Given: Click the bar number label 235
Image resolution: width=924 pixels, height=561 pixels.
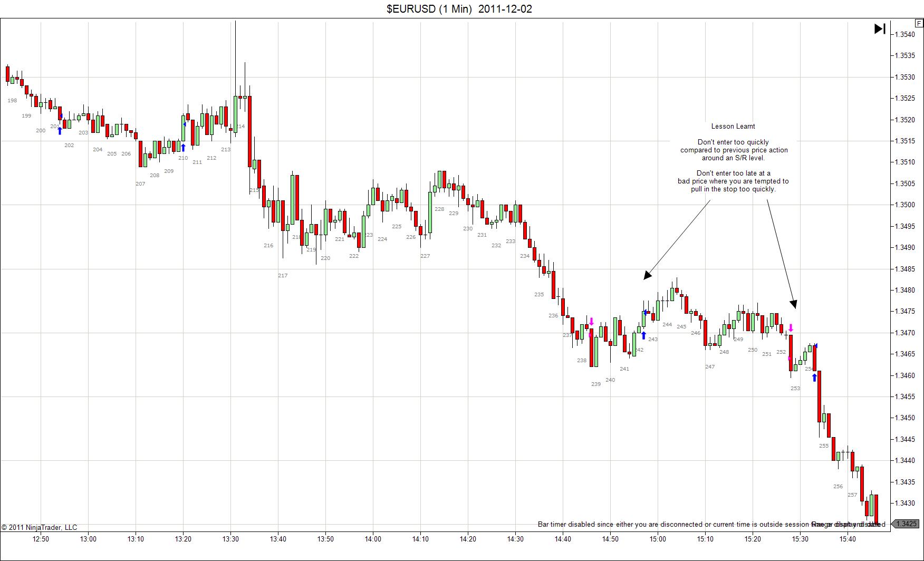Looking at the screenshot, I should 539,294.
